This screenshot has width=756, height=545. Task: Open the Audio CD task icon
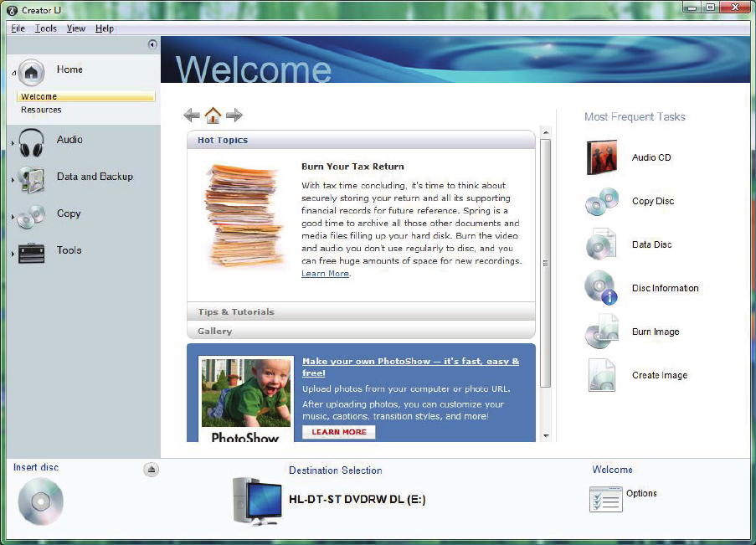coord(601,157)
